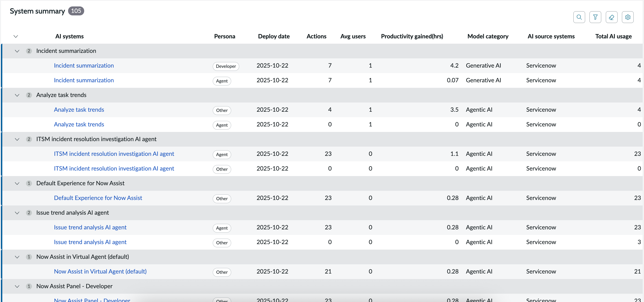644x302 pixels.
Task: Open the gear settings icon
Action: [x=627, y=17]
